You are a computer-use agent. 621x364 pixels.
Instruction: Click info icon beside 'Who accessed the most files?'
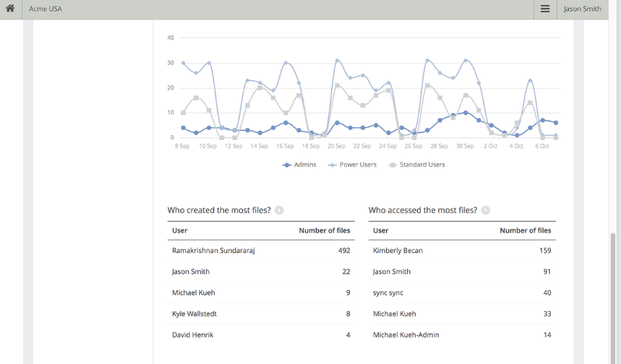pyautogui.click(x=486, y=210)
